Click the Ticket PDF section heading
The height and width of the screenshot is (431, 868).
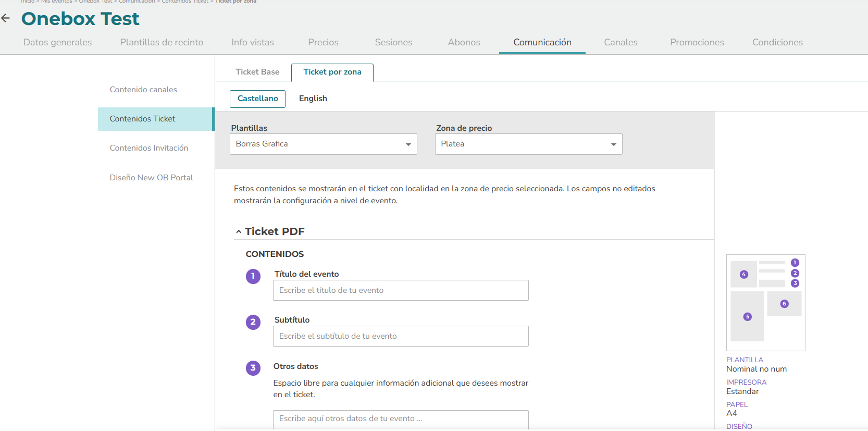275,231
